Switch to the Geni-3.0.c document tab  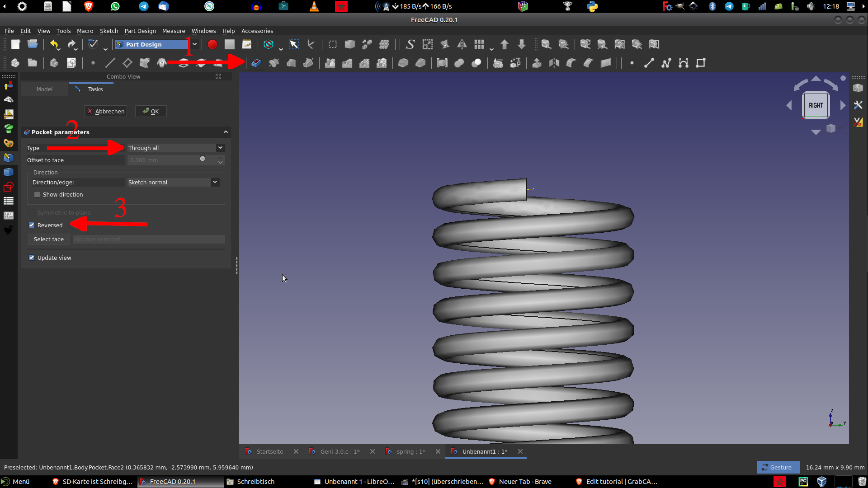[340, 451]
